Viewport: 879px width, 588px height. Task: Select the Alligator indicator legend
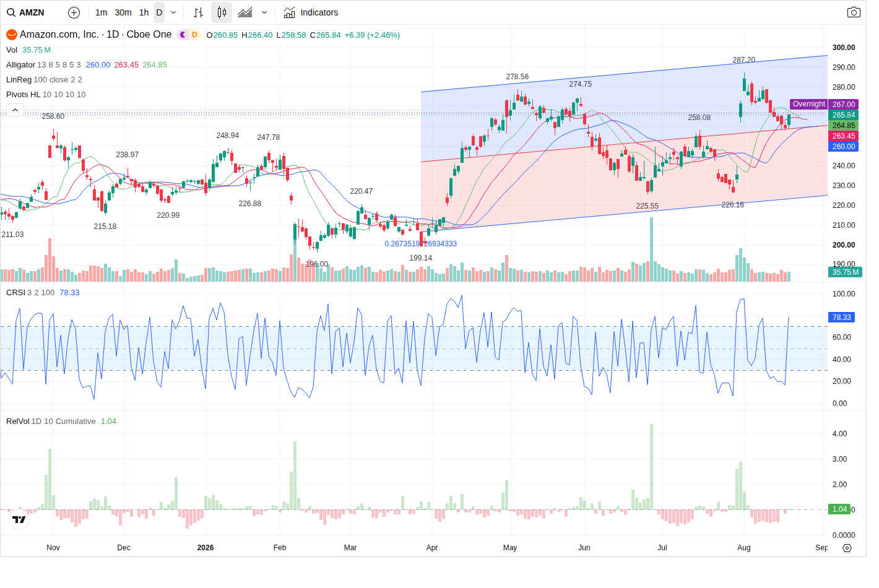[x=20, y=65]
